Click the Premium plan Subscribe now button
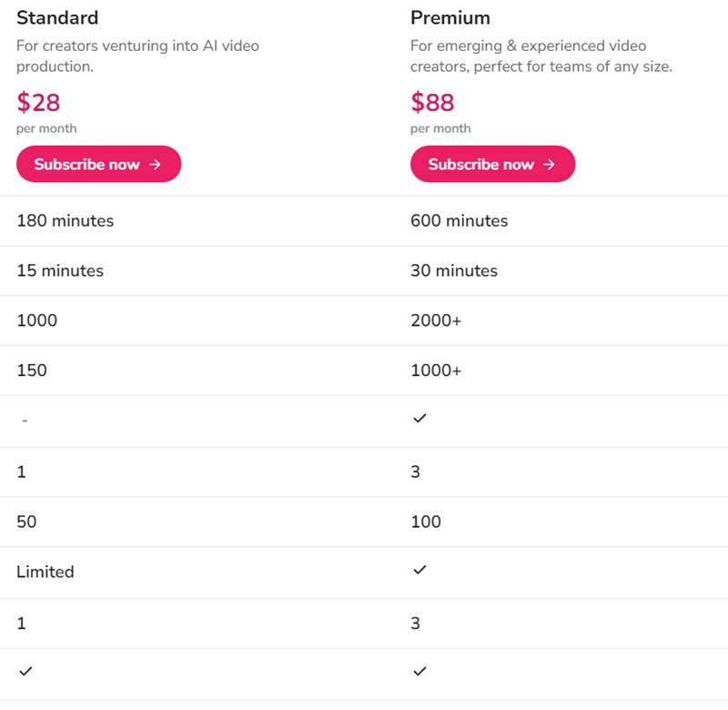The width and height of the screenshot is (728, 710). [x=492, y=165]
